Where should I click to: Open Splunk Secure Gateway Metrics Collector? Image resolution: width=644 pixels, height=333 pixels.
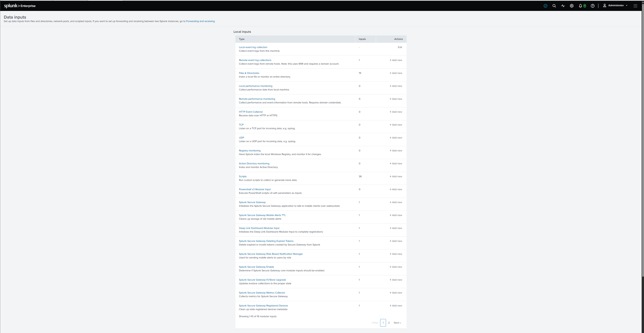262,293
